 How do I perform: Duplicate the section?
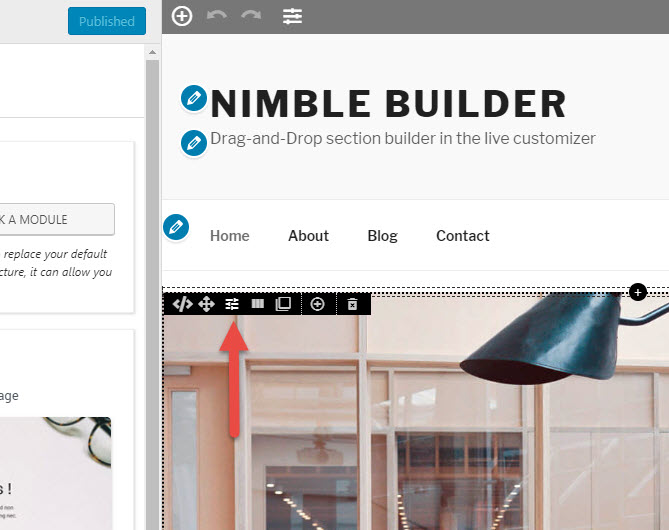(x=283, y=304)
